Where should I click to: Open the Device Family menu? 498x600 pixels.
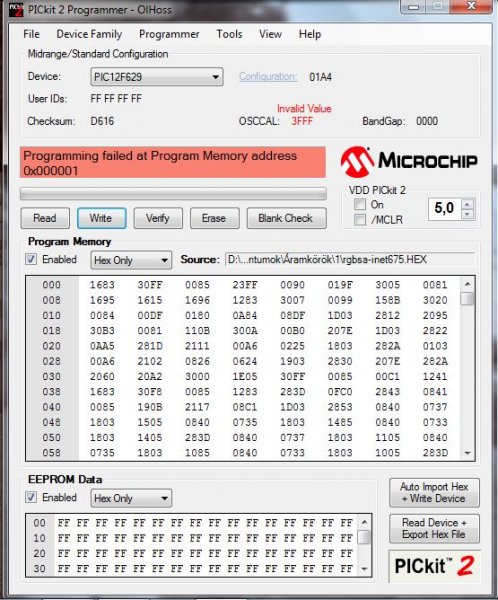[x=89, y=34]
